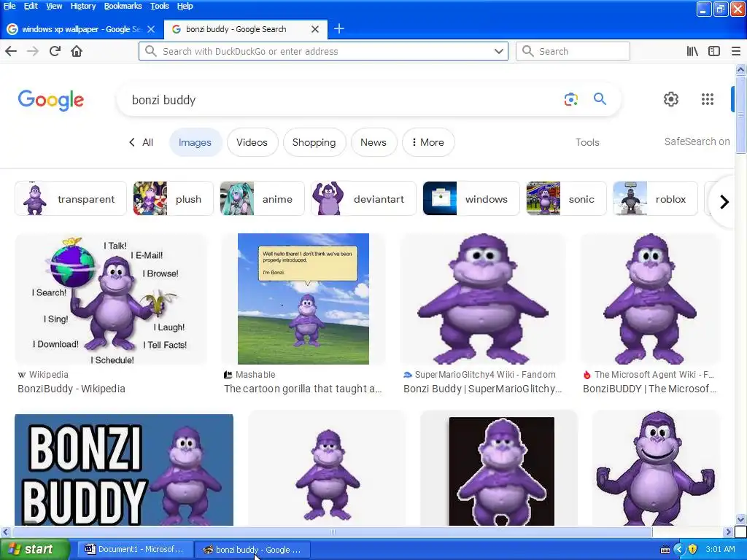This screenshot has height=560, width=747.
Task: Select the Images filter
Action: pos(195,142)
